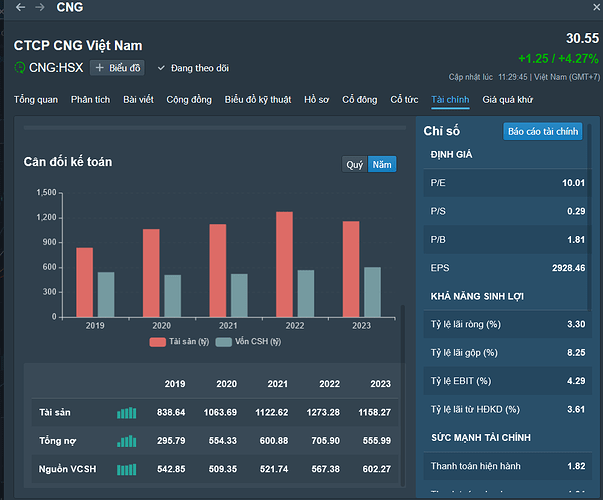Switch to the Hồ sơ tab

tap(316, 100)
